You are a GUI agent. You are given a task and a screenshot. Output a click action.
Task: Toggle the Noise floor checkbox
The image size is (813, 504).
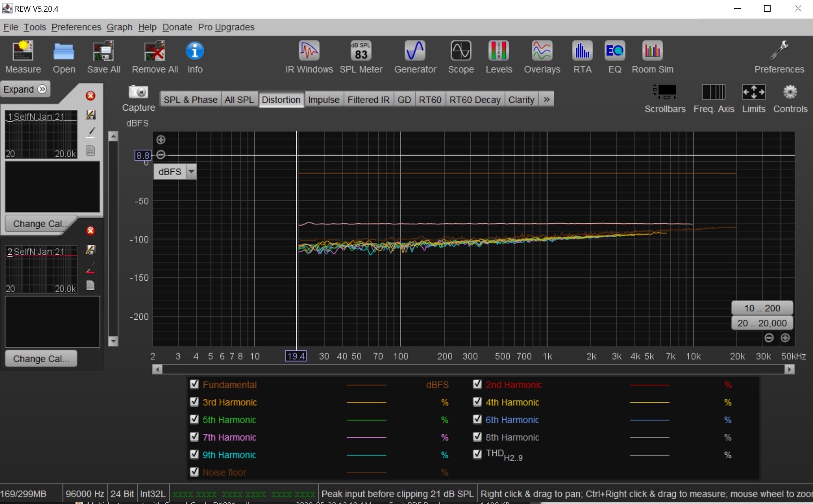194,472
